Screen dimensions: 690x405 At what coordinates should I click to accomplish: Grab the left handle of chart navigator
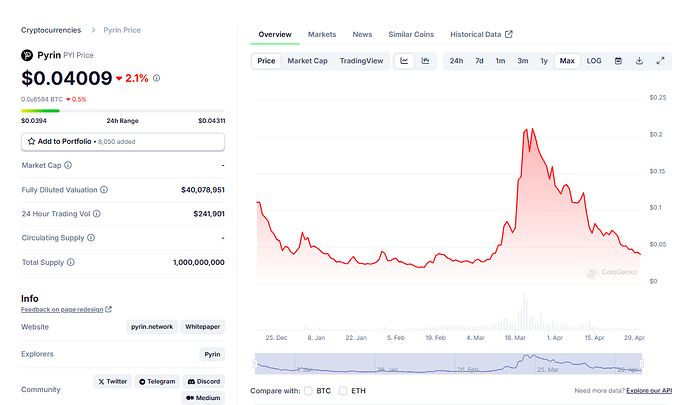(255, 364)
